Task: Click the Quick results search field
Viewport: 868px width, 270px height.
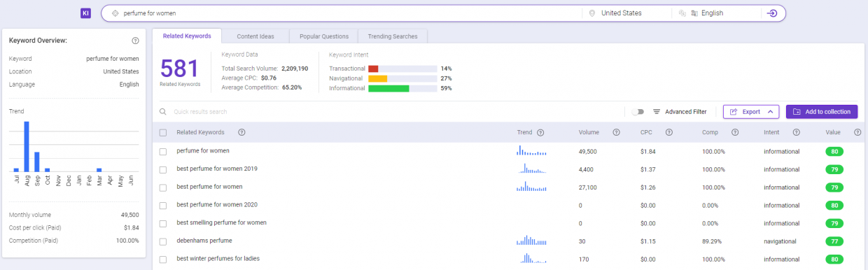Action: coord(392,112)
